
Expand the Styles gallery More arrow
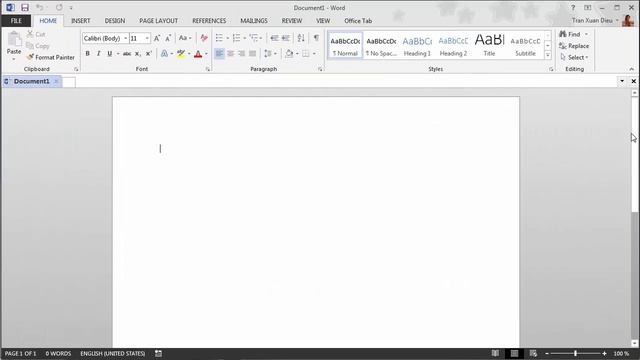pyautogui.click(x=548, y=55)
